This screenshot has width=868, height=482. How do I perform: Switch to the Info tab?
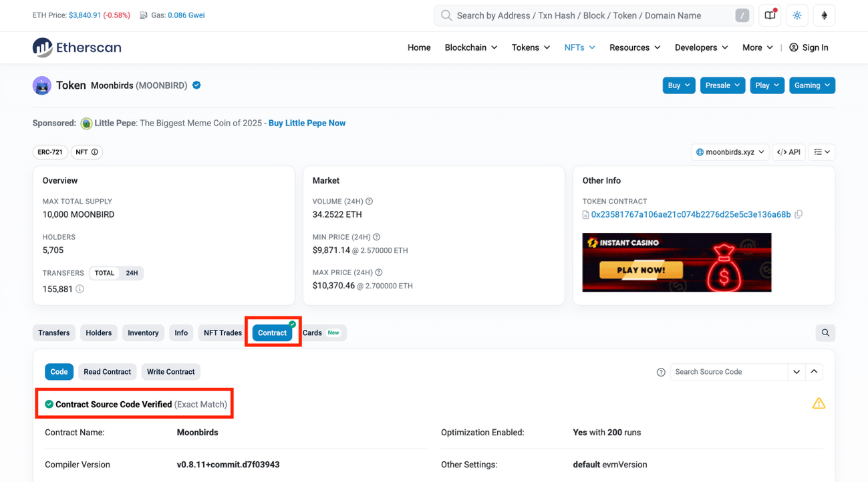181,333
